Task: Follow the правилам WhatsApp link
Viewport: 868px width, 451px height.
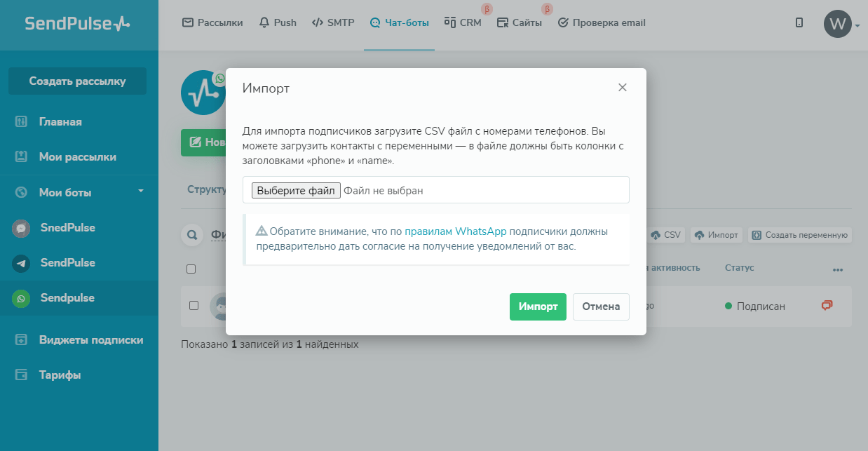Action: [x=455, y=231]
